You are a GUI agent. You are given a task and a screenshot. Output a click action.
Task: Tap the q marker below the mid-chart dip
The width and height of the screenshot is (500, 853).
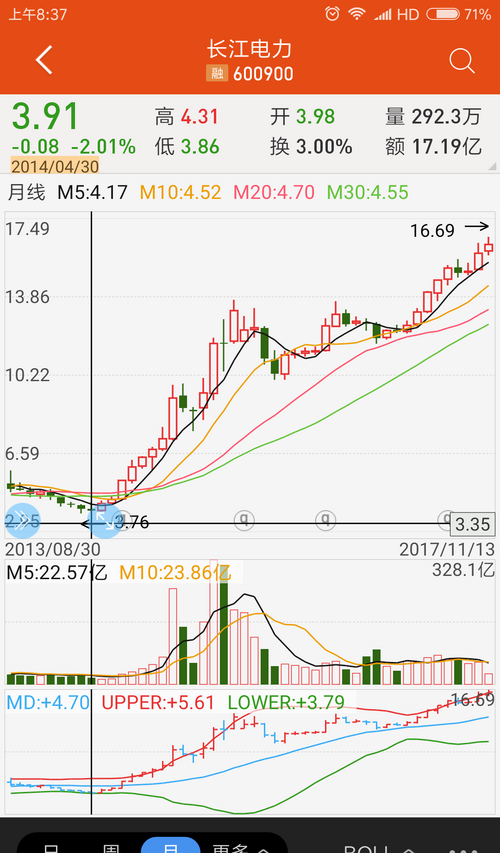coord(325,520)
